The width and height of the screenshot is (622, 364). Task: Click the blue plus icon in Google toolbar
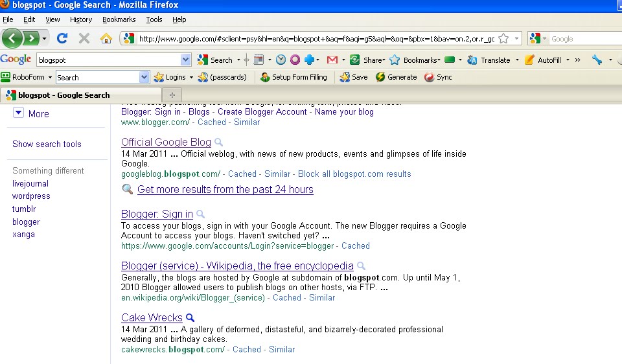pos(310,60)
